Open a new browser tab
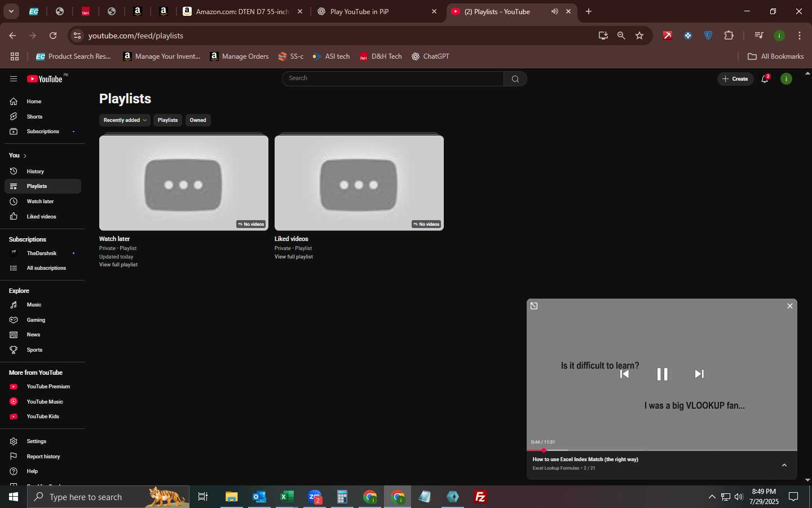The width and height of the screenshot is (812, 508). click(589, 11)
